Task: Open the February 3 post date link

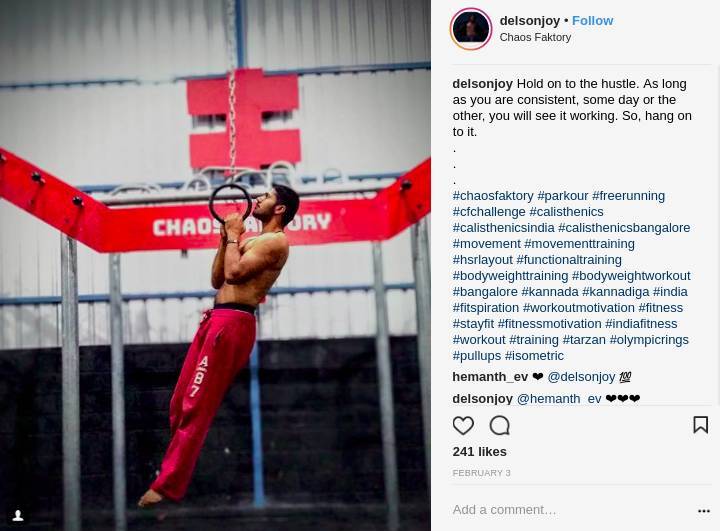Action: pyautogui.click(x=481, y=473)
